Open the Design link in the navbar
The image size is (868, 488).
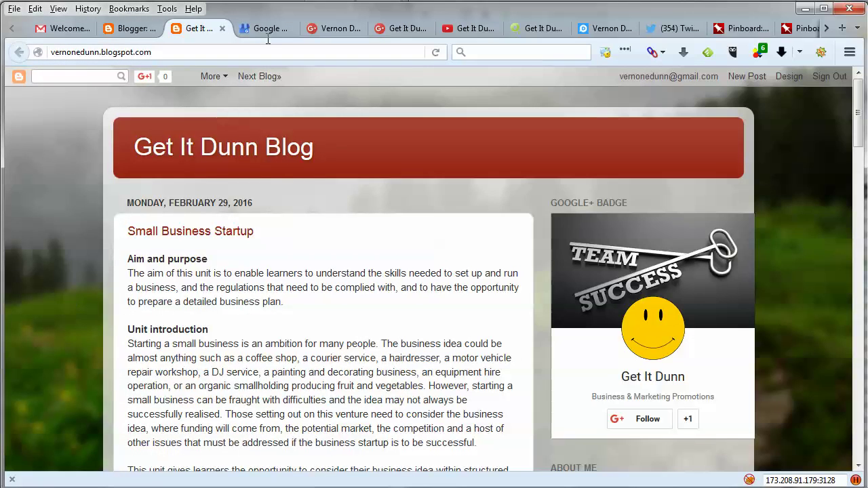(x=789, y=77)
